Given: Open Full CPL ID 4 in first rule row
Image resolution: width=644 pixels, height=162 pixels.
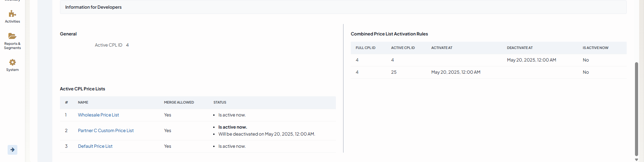Looking at the screenshot, I should click(x=357, y=60).
